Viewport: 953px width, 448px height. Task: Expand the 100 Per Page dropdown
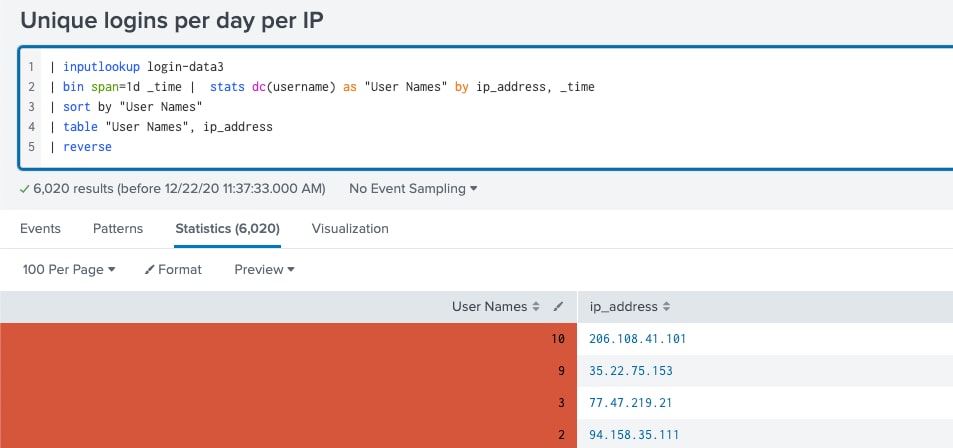click(69, 269)
